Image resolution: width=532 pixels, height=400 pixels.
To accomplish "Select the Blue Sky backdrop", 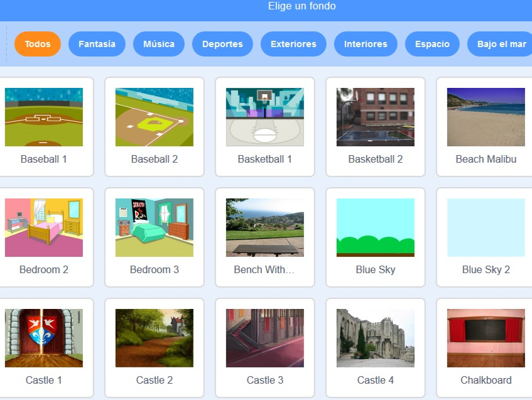I will pyautogui.click(x=376, y=237).
